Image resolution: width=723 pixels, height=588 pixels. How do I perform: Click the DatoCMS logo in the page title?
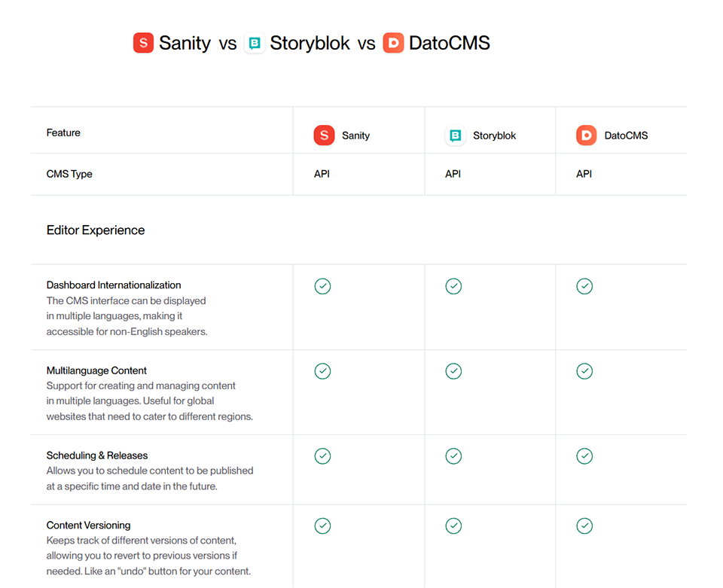pos(393,43)
